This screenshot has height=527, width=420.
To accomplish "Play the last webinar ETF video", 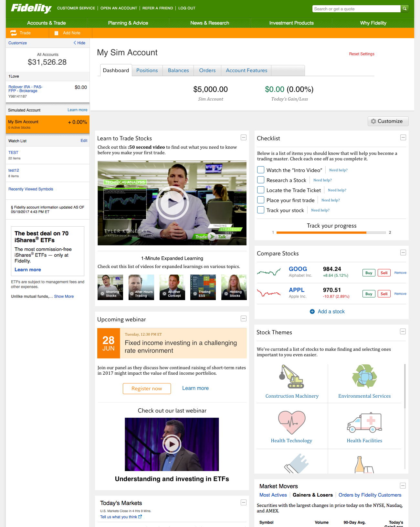I will click(172, 444).
